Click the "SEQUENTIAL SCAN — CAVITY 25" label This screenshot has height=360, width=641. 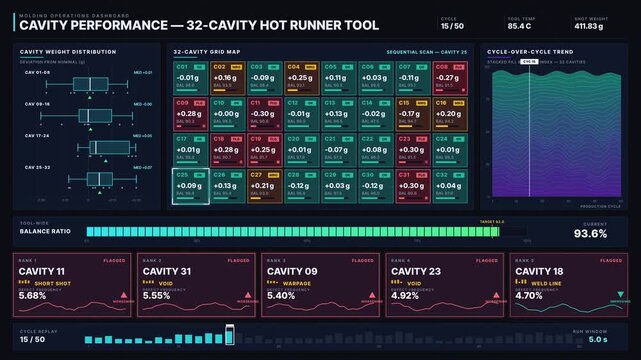point(426,52)
